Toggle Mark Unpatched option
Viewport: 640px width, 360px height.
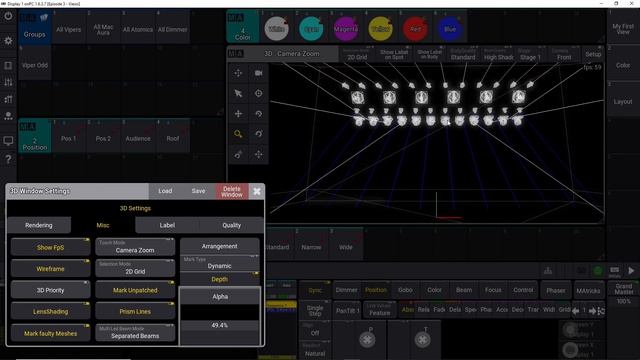coord(135,290)
